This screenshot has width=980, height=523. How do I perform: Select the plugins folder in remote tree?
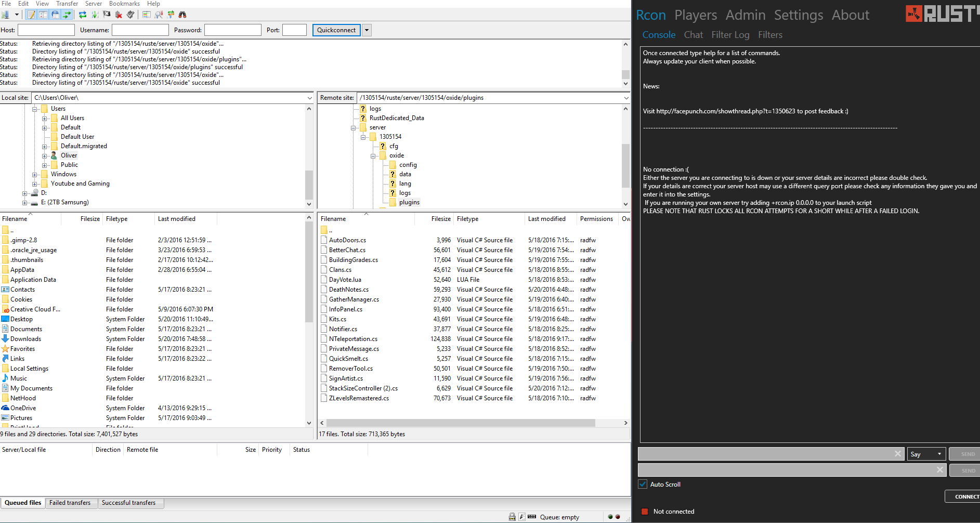(409, 202)
